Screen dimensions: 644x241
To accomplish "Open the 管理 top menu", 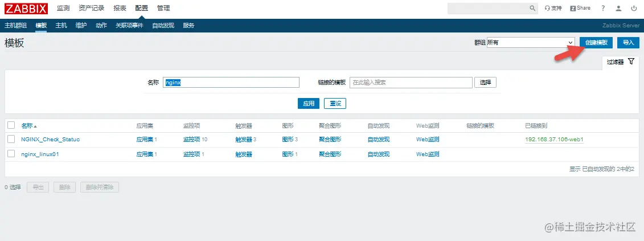I will [163, 8].
